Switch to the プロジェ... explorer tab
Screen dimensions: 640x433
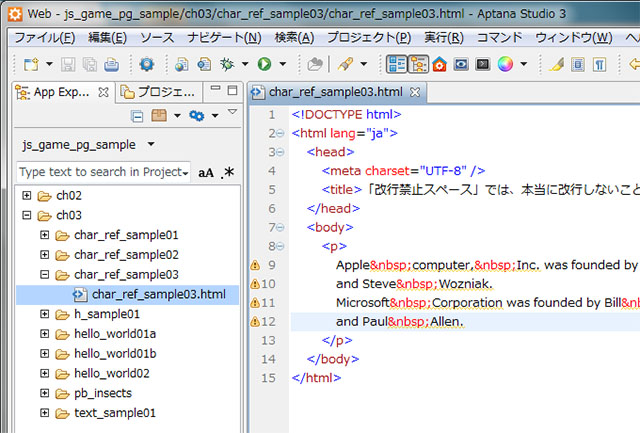159,93
